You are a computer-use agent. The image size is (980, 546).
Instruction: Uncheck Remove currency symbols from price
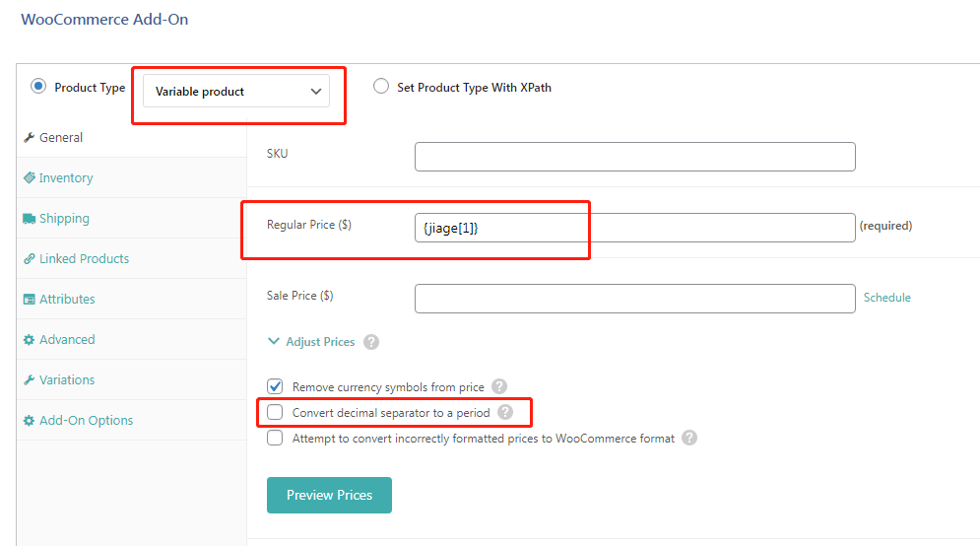pos(275,386)
